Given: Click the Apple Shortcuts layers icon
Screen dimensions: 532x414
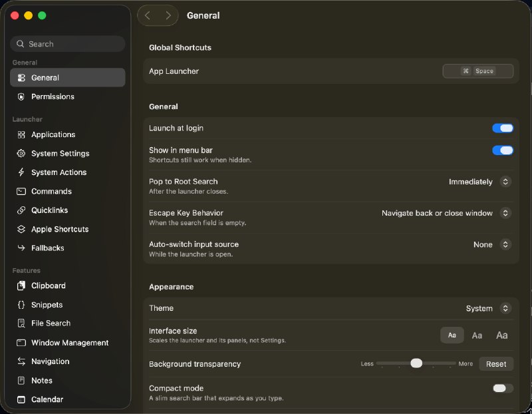Looking at the screenshot, I should point(21,229).
